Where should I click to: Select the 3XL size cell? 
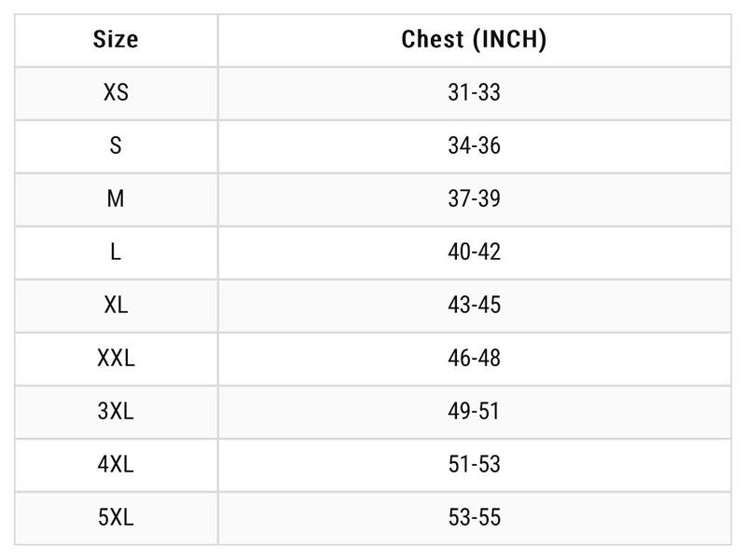click(116, 412)
